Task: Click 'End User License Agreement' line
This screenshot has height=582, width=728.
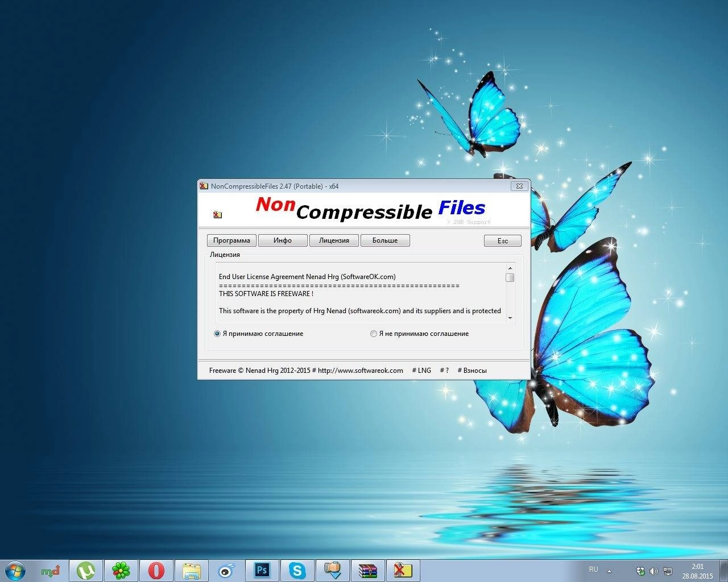Action: pyautogui.click(x=307, y=277)
